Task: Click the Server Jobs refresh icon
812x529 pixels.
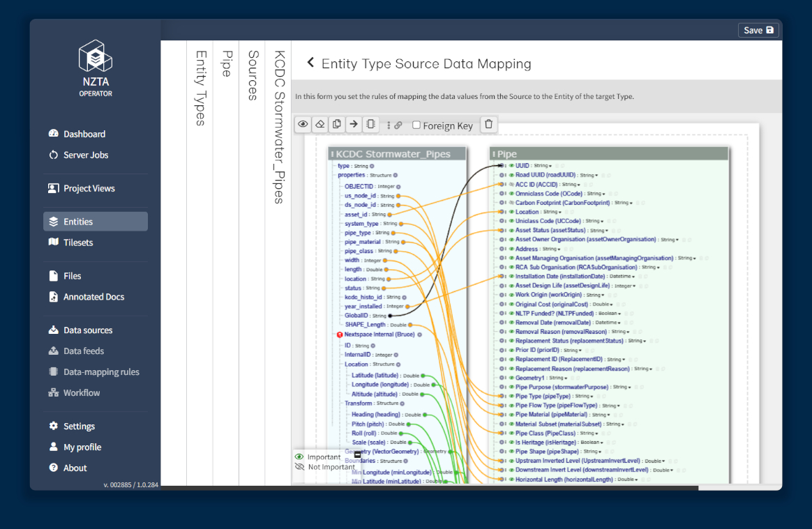Action: point(53,155)
